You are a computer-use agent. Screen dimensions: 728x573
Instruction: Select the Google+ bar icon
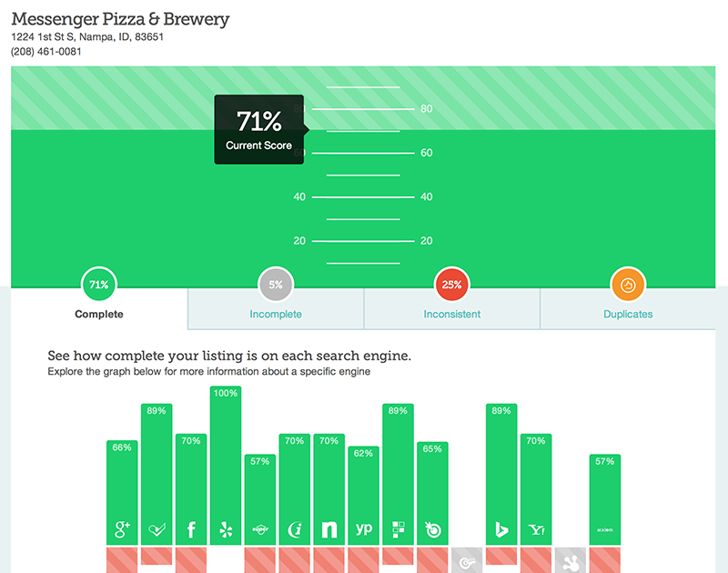click(x=122, y=529)
